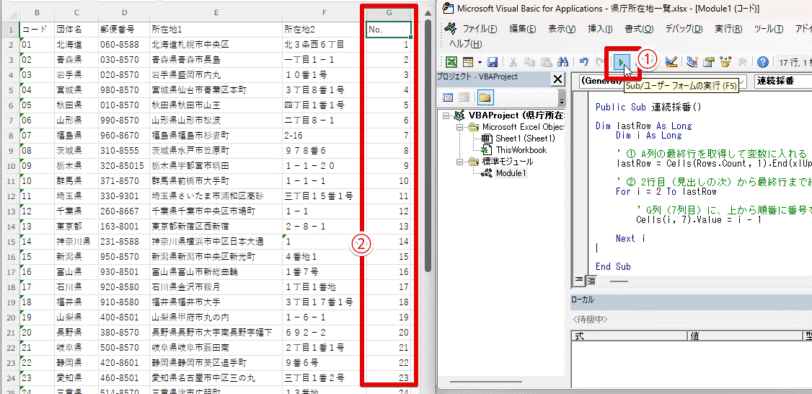Open the デバッグ(D) menu

click(684, 29)
